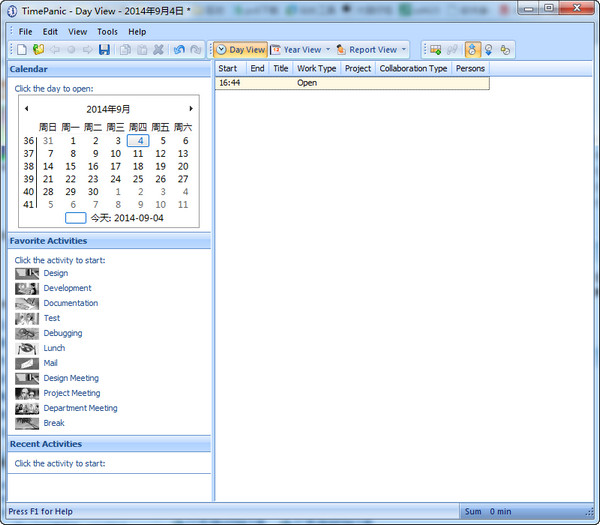Open the Edit menu

(50, 32)
